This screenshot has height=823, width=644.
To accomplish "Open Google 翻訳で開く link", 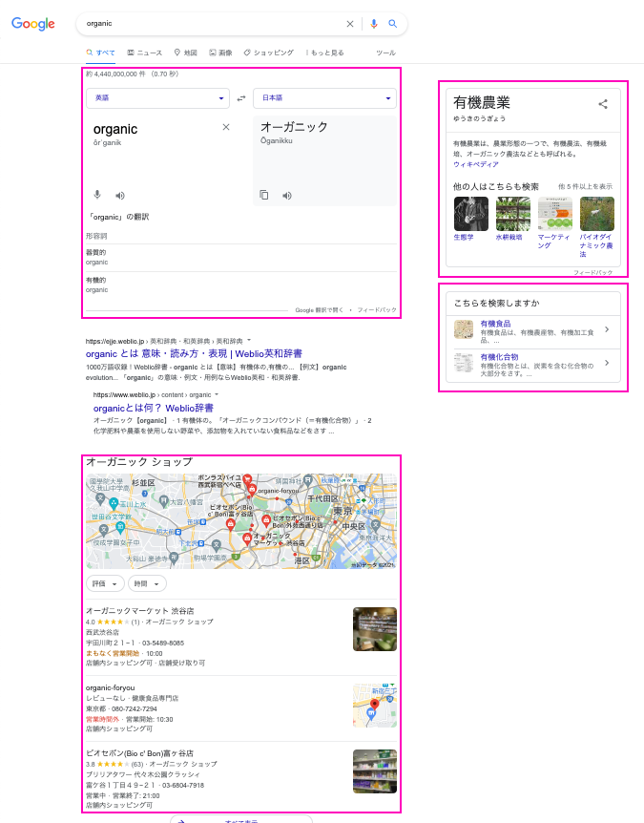I will point(319,310).
